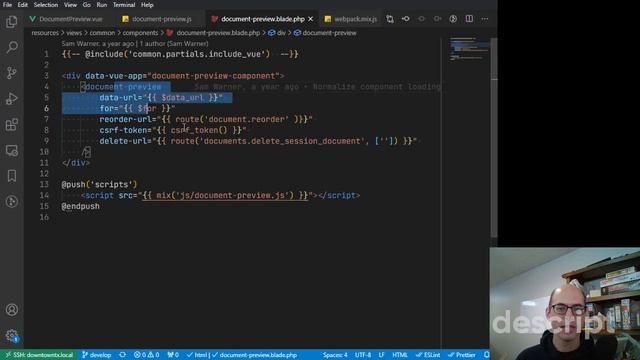Click the ports forwarded indicator in status bar
This screenshot has width=640, height=360.
173,355
